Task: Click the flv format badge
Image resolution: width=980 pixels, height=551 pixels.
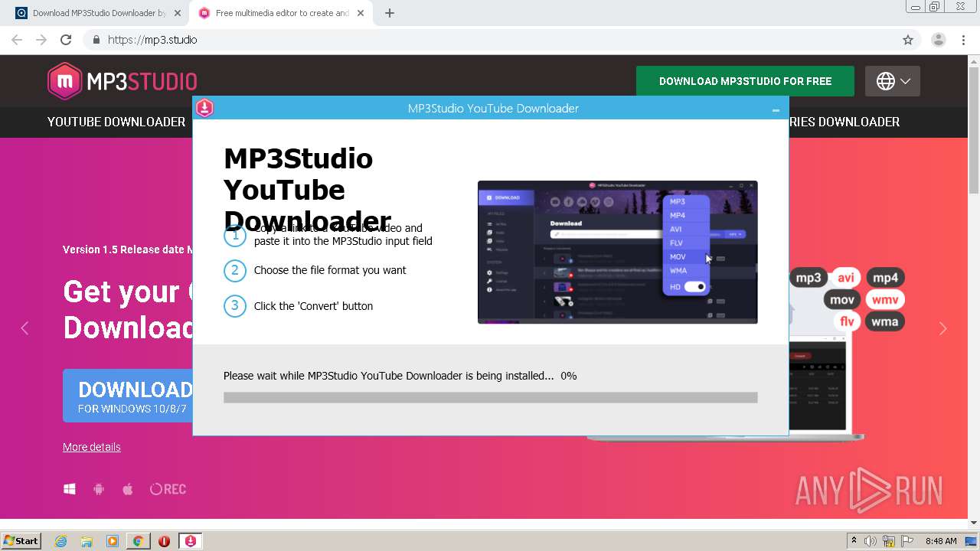Action: click(847, 321)
